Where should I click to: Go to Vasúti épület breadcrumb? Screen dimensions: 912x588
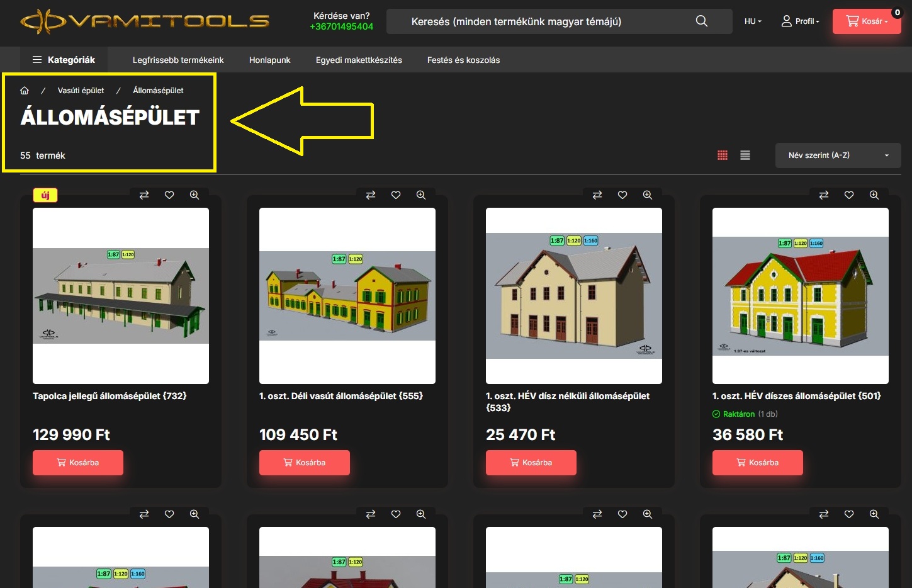click(x=81, y=91)
